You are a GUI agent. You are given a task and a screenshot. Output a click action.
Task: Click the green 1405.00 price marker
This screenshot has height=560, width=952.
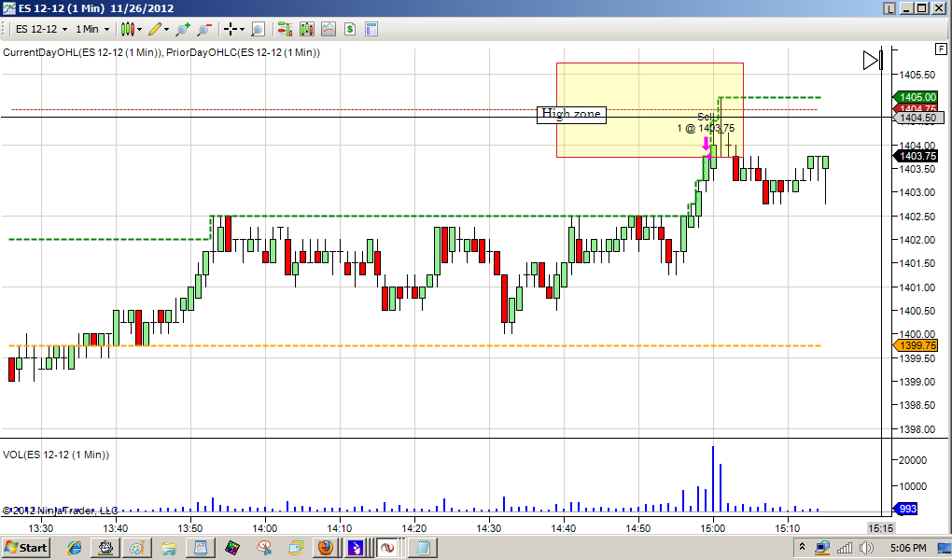point(916,97)
